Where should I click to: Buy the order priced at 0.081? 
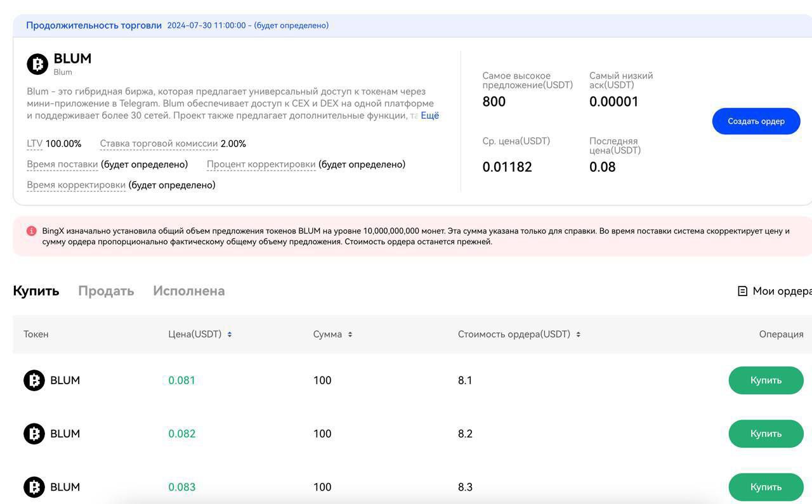(x=765, y=380)
